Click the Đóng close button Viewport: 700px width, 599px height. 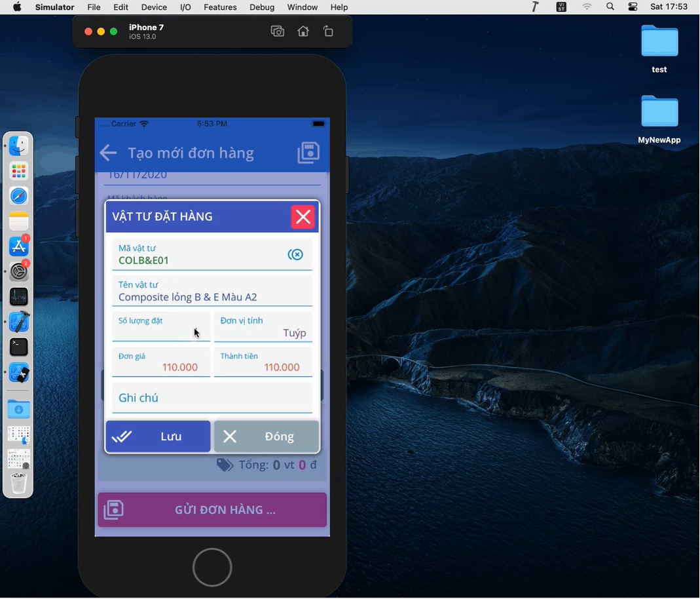[x=267, y=436]
